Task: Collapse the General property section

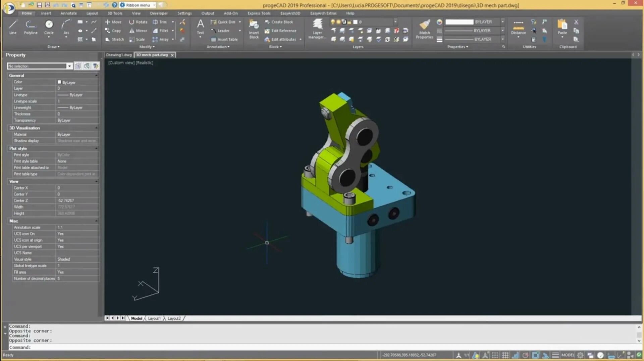Action: coord(97,75)
